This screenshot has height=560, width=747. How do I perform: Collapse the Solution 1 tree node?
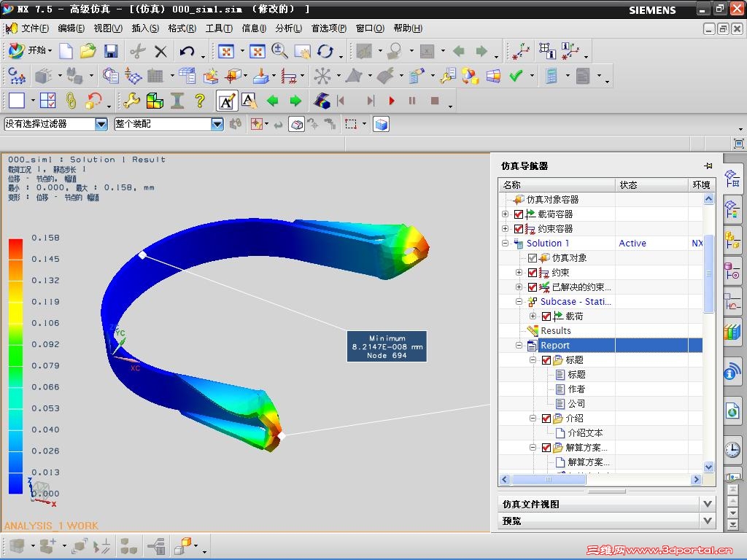pyautogui.click(x=505, y=244)
